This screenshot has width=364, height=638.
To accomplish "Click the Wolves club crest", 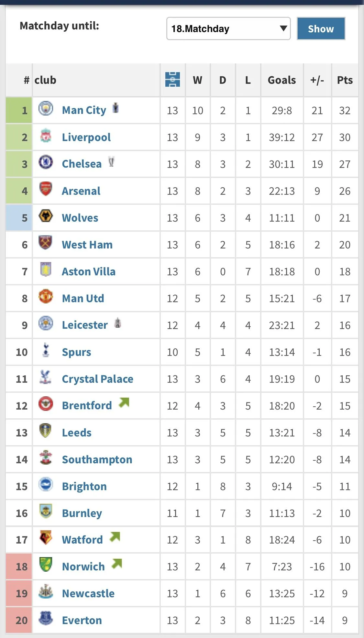I will coord(46,216).
